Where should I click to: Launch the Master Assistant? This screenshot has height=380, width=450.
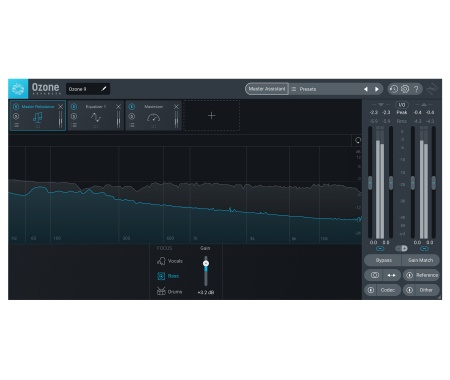point(267,89)
